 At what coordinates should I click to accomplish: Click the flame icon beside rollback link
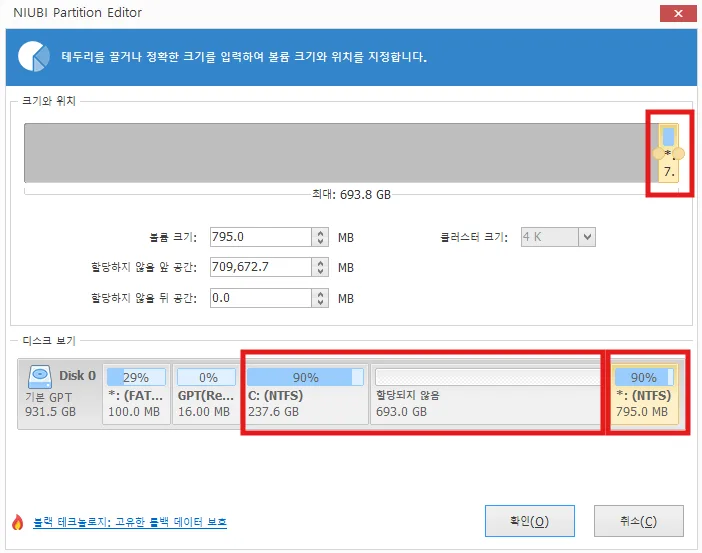click(x=17, y=522)
